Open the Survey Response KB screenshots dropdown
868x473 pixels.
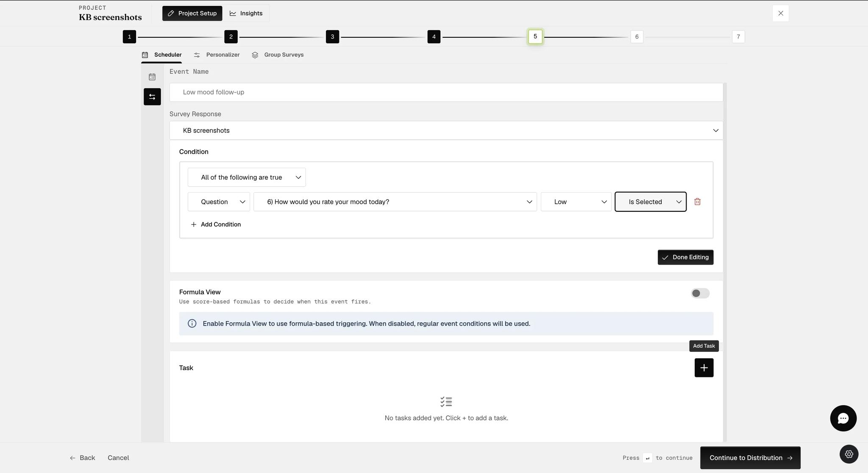tap(446, 130)
